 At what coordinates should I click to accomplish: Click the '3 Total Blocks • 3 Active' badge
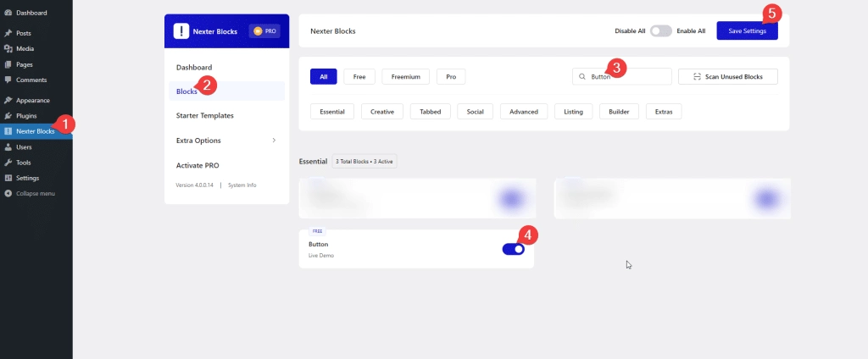coord(364,162)
